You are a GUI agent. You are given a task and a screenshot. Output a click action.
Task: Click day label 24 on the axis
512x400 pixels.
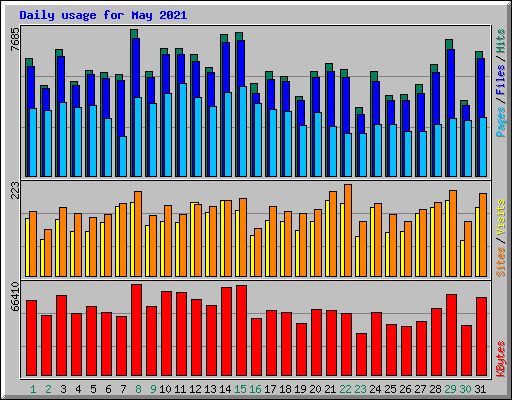(x=375, y=389)
